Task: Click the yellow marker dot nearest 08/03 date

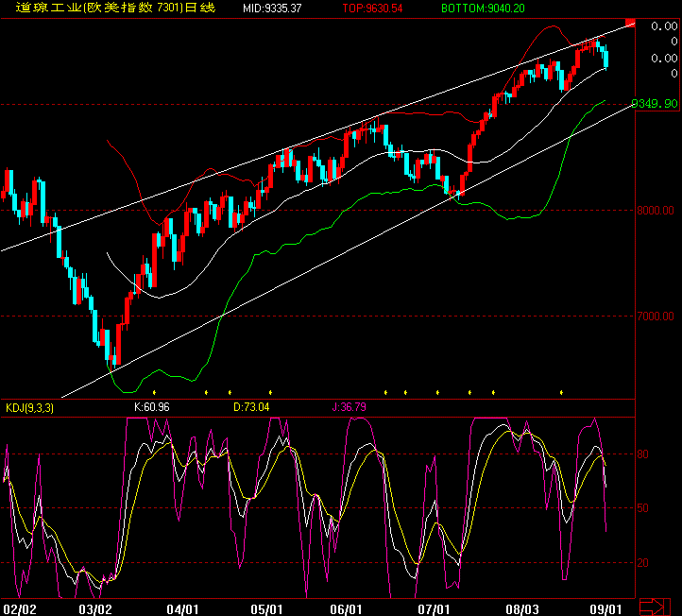Action: (493, 393)
